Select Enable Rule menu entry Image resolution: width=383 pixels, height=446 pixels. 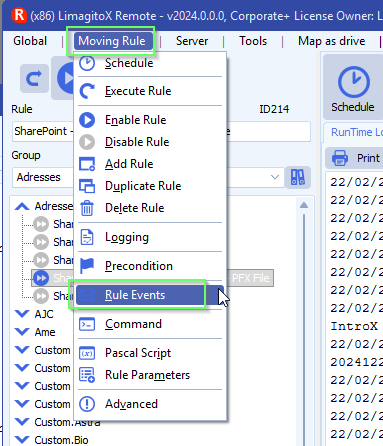click(150, 120)
